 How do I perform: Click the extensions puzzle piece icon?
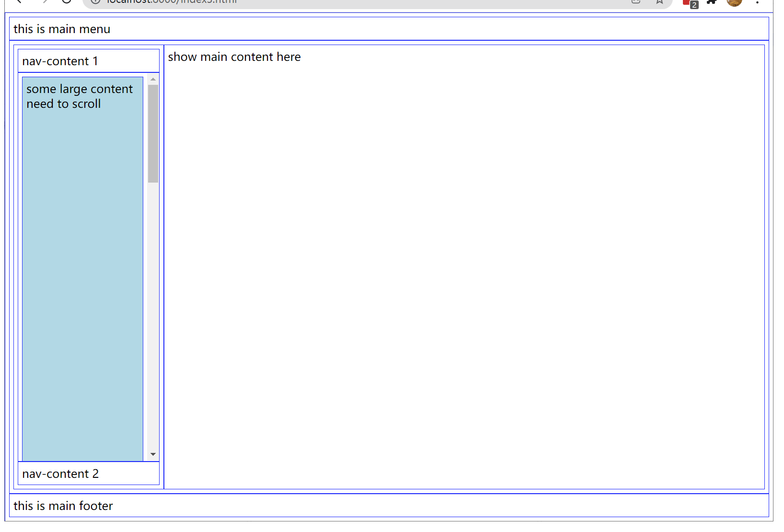711,2
